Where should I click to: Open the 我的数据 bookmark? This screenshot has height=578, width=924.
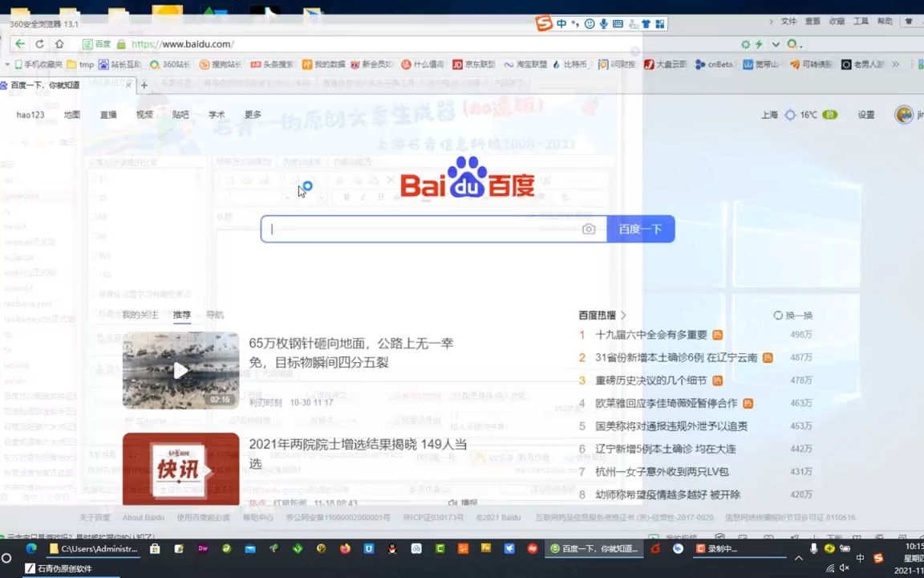point(323,64)
